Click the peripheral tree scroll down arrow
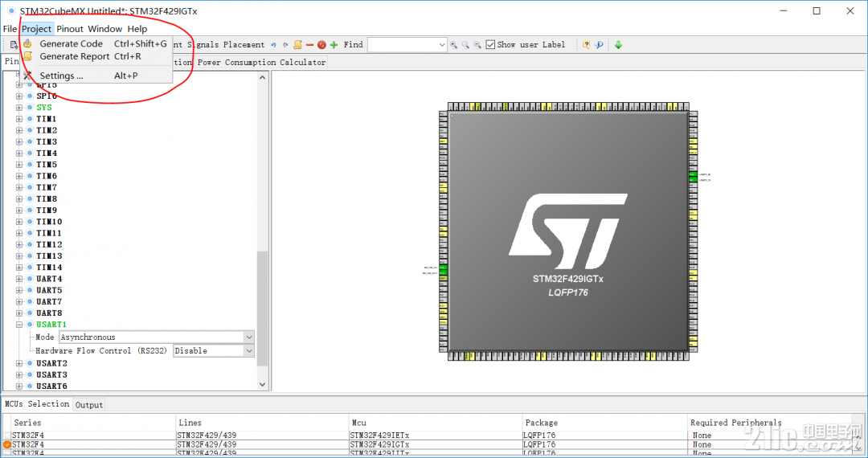 262,384
